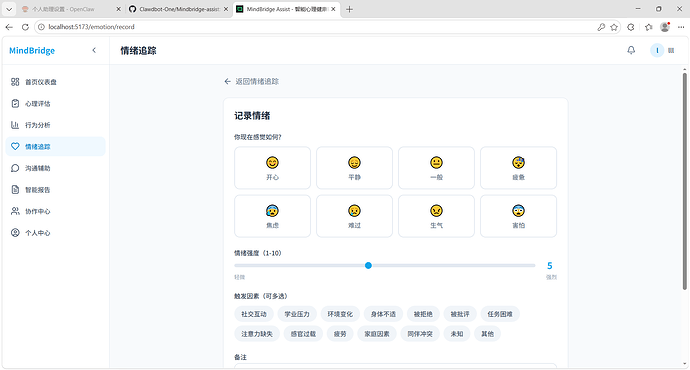The image size is (690, 370).
Task: Pick the 疲惫 tired emotion card
Action: tap(518, 168)
